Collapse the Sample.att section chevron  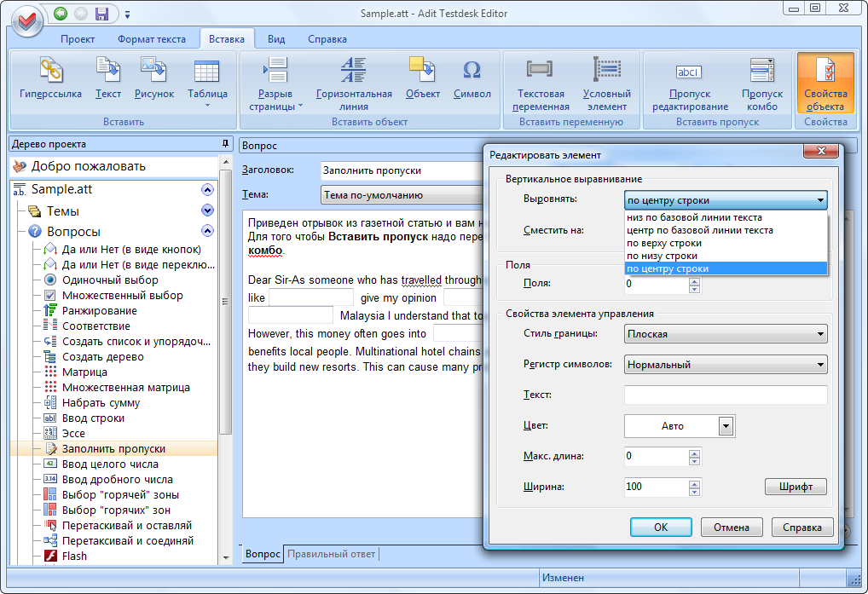(x=207, y=190)
